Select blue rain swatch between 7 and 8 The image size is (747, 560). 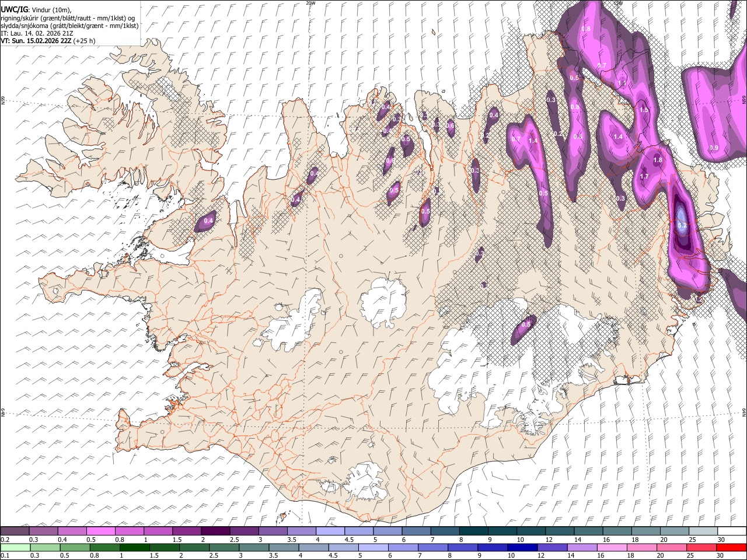pos(432,547)
